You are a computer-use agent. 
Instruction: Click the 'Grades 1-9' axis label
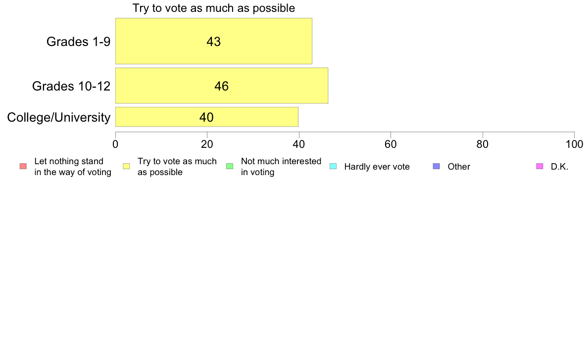click(x=78, y=42)
